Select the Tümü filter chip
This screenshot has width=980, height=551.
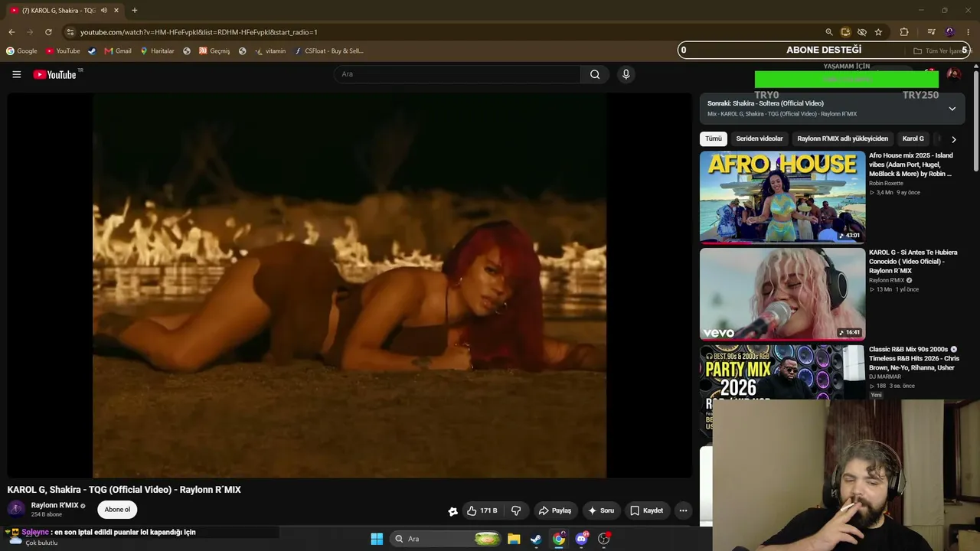[714, 139]
